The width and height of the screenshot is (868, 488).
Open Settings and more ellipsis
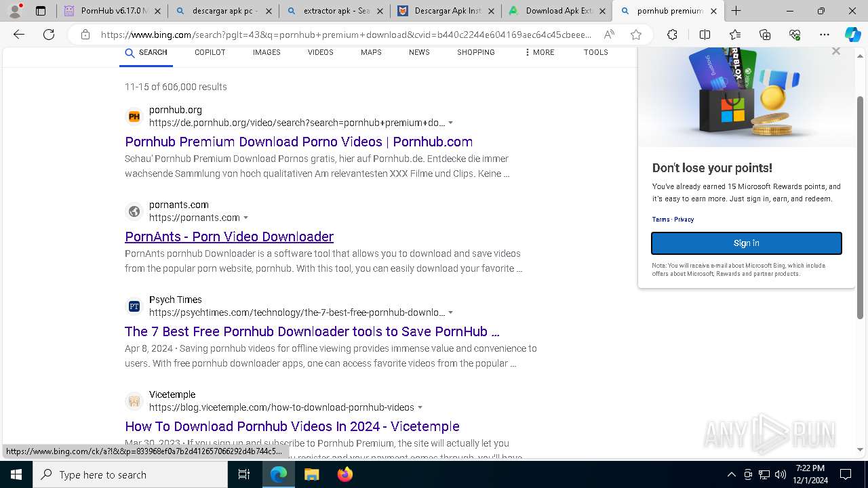pyautogui.click(x=825, y=35)
